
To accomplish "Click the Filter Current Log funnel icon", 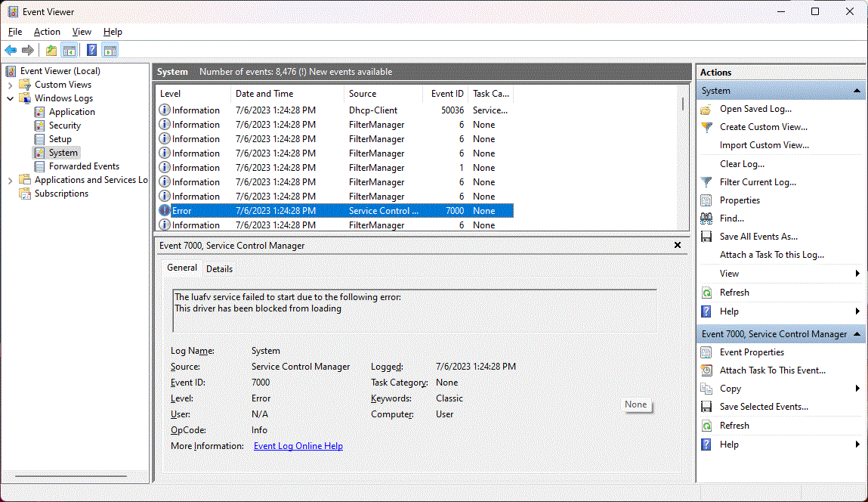I will click(x=706, y=182).
